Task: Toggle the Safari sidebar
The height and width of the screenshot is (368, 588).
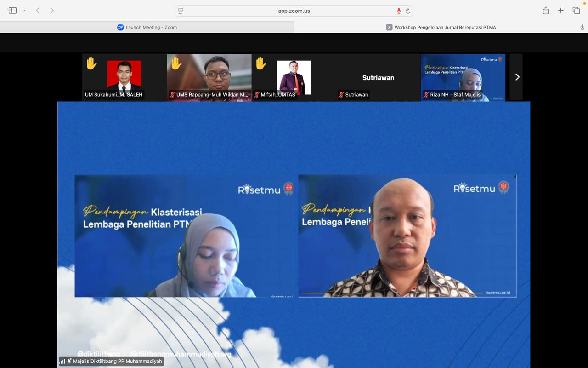Action: pyautogui.click(x=12, y=11)
